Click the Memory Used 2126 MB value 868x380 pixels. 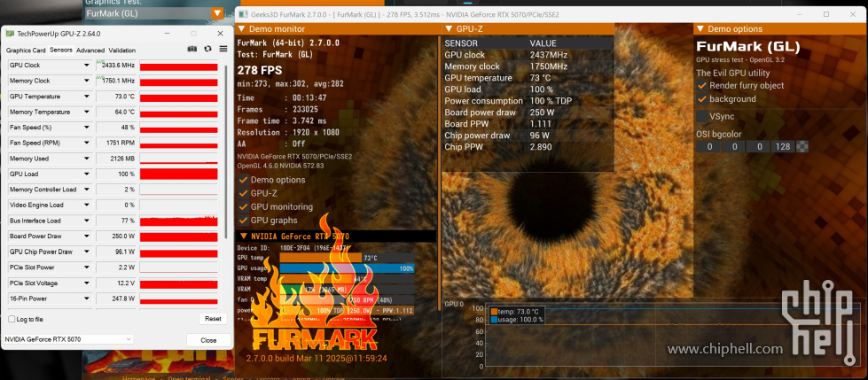[115, 159]
